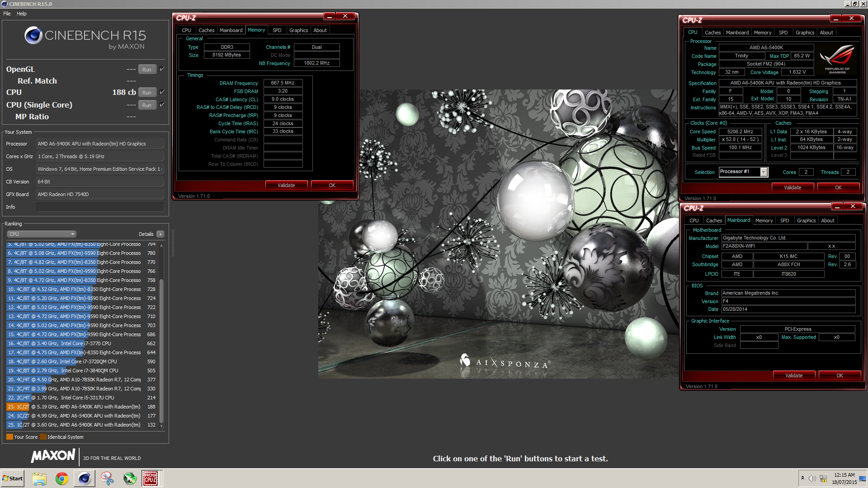868x488 pixels.
Task: Open Windows Explorer from the taskbar
Action: [x=39, y=479]
